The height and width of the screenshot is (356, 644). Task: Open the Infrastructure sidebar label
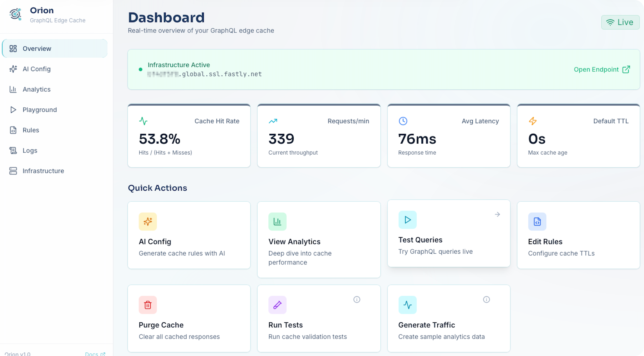(43, 171)
